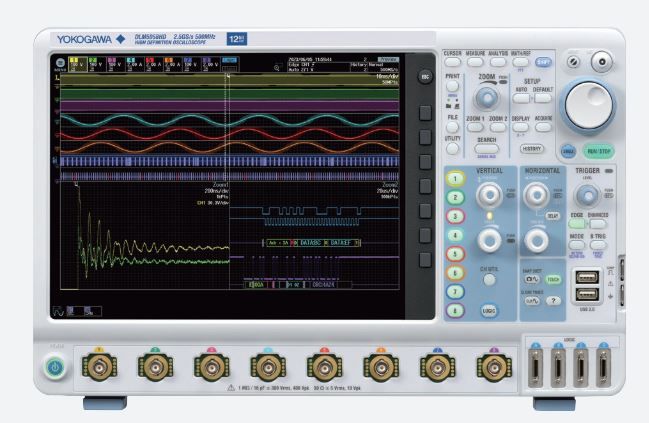Push the TRIGGER LEVEL knob
The image size is (649, 423).
point(587,195)
